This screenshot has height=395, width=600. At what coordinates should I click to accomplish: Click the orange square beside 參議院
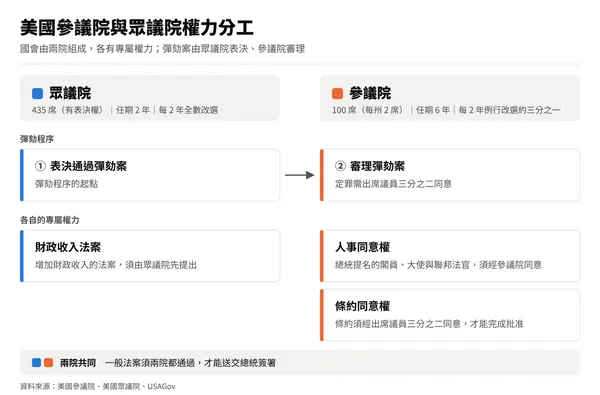338,93
